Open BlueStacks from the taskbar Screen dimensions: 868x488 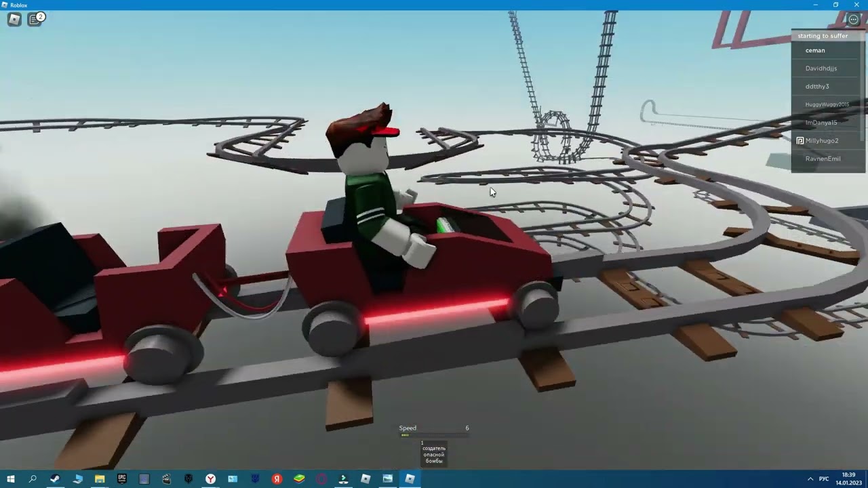tap(299, 479)
